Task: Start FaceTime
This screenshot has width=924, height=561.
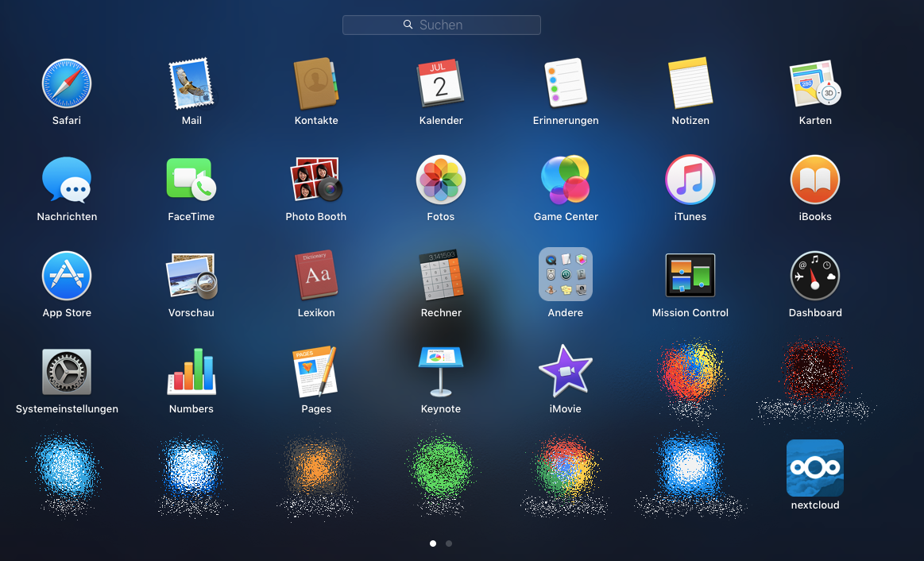Action: [x=191, y=180]
